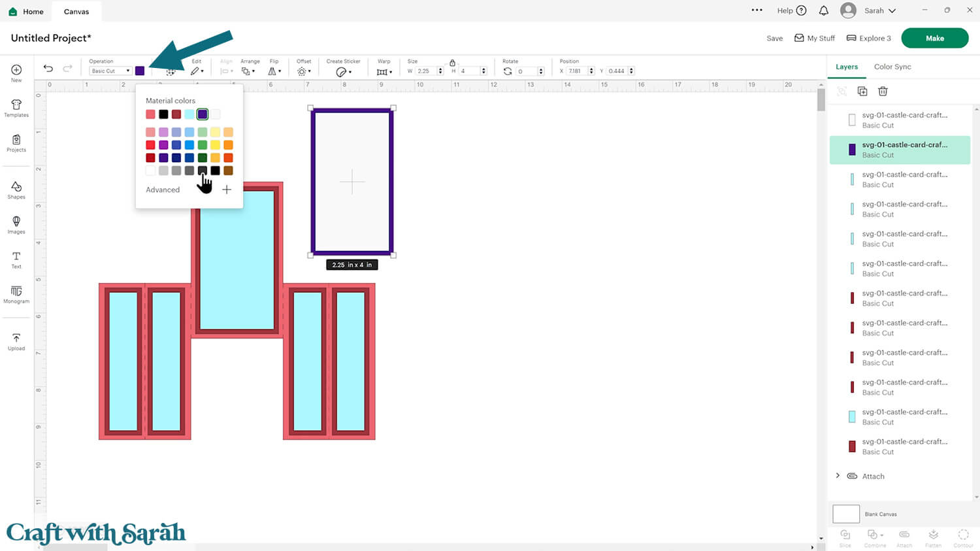Select the Shapes tool
Viewport: 980px width, 551px height.
(x=16, y=190)
